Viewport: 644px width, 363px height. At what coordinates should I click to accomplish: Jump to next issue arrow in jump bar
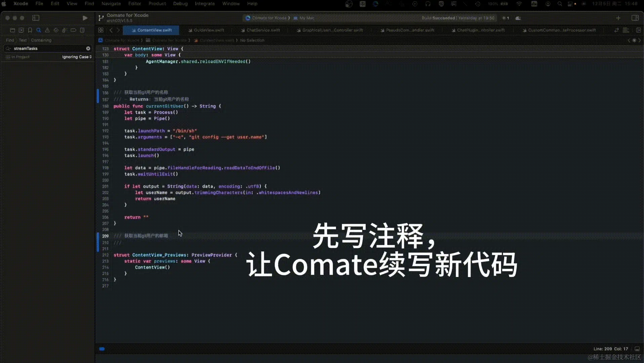coord(640,40)
